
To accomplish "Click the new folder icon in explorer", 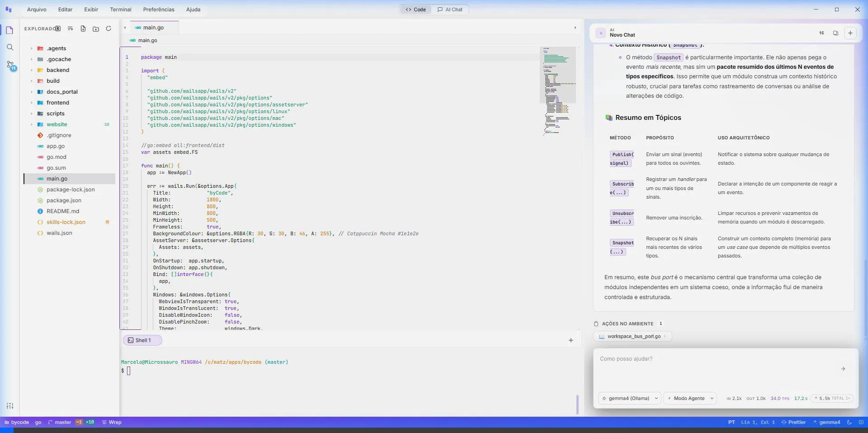I will [96, 29].
